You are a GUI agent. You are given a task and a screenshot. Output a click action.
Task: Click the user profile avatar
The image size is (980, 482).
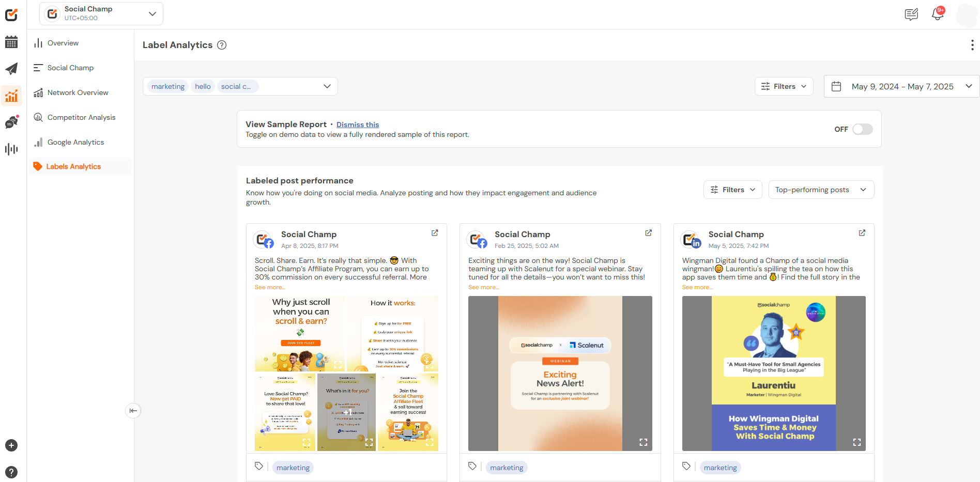click(x=967, y=14)
